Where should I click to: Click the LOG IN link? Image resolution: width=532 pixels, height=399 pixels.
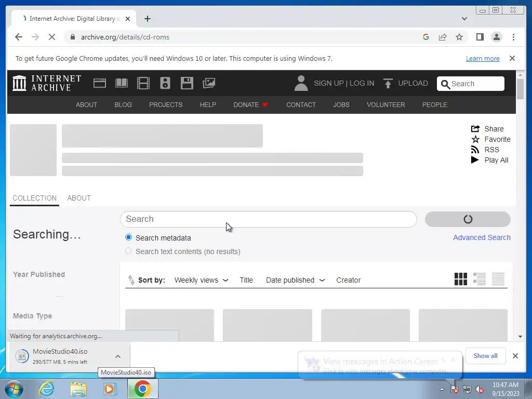point(362,83)
